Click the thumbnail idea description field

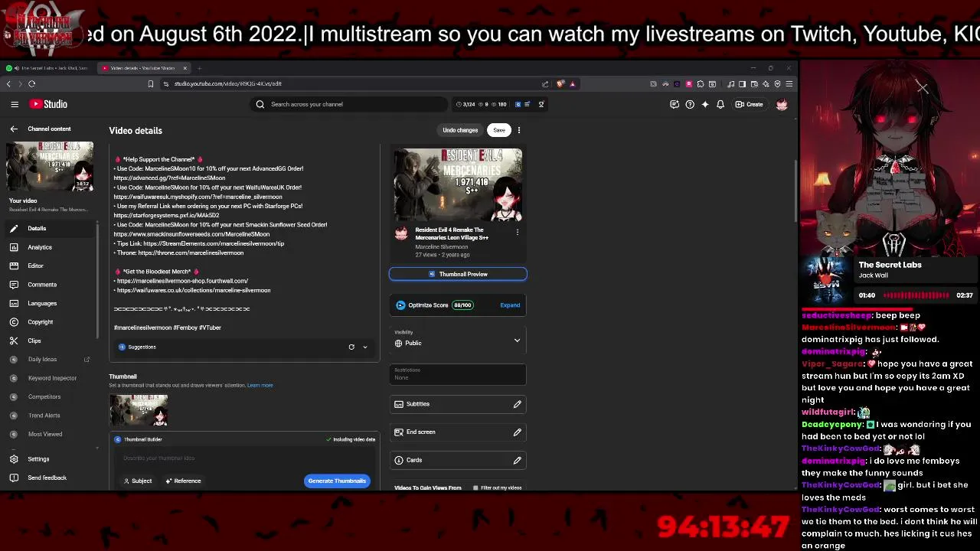click(245, 458)
